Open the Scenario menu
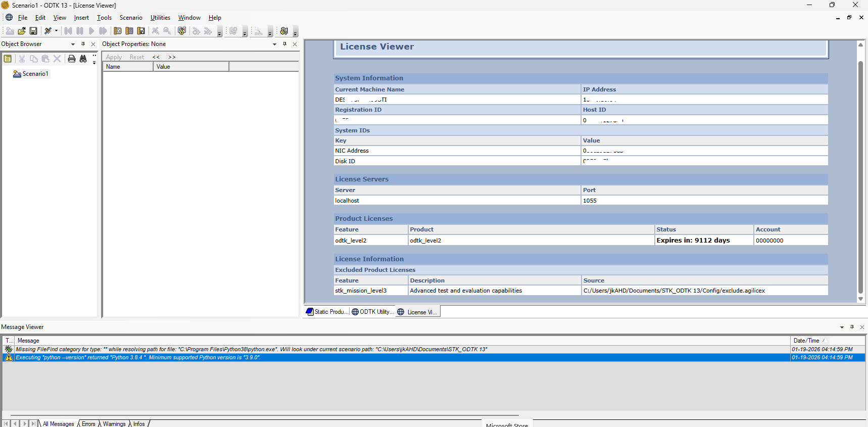The image size is (868, 427). tap(131, 18)
